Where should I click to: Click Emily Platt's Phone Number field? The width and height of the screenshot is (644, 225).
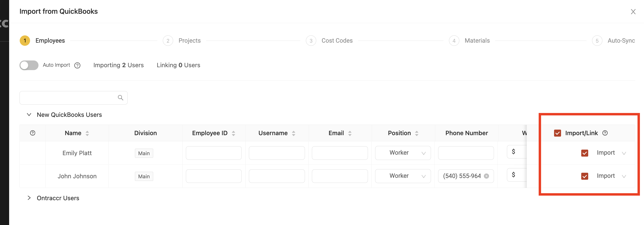click(466, 153)
